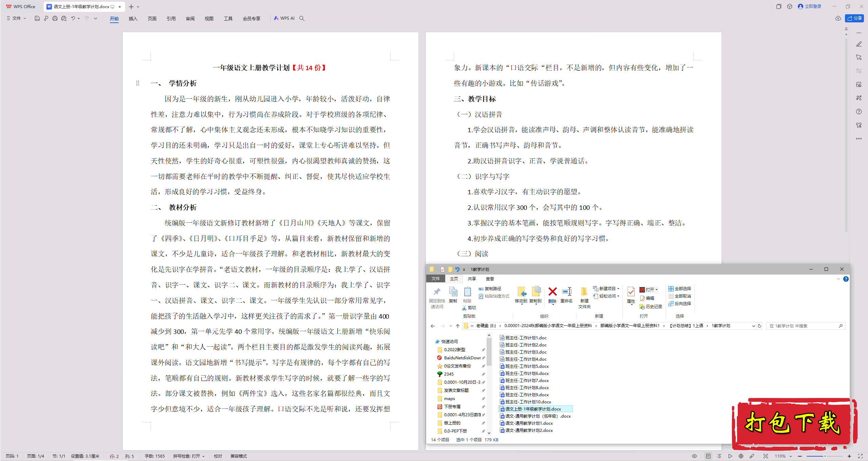Click 复制路径 in Explorer ribbon
This screenshot has height=461, width=868.
[x=490, y=289]
